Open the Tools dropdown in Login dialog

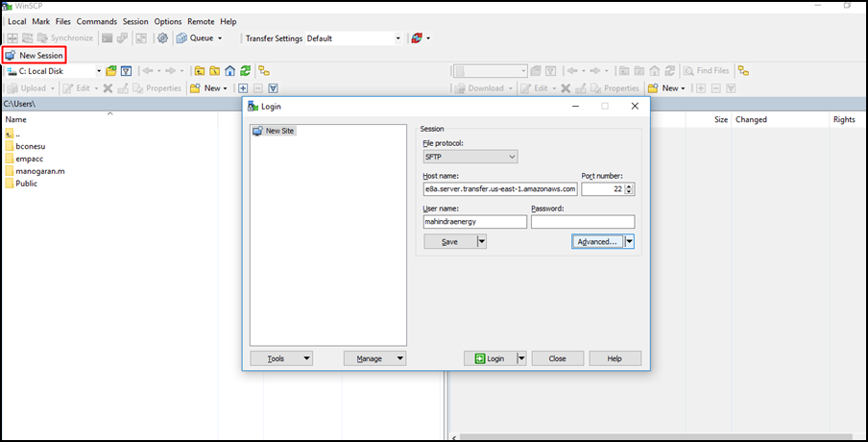tap(281, 358)
